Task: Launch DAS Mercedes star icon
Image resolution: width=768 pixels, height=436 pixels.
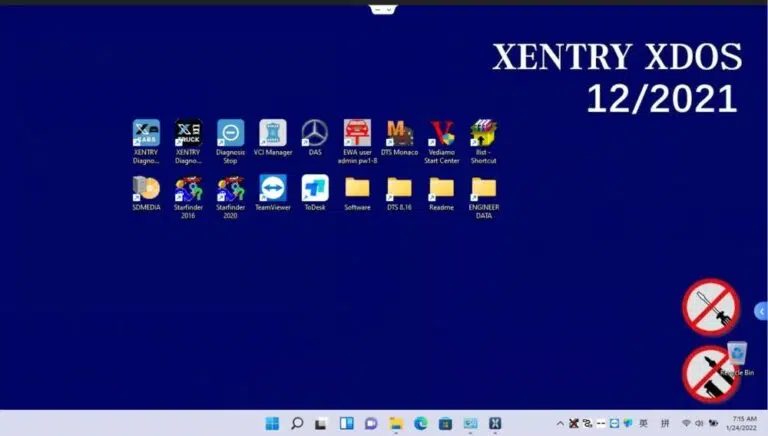Action: click(x=315, y=133)
